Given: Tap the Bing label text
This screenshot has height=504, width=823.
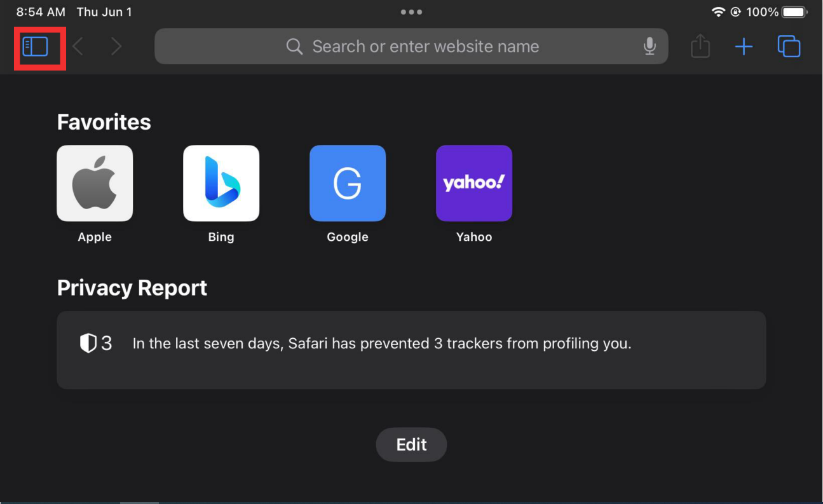Looking at the screenshot, I should coord(221,237).
